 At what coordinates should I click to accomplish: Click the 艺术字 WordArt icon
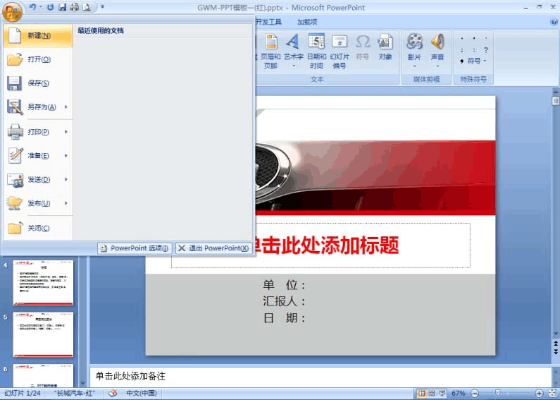(293, 42)
